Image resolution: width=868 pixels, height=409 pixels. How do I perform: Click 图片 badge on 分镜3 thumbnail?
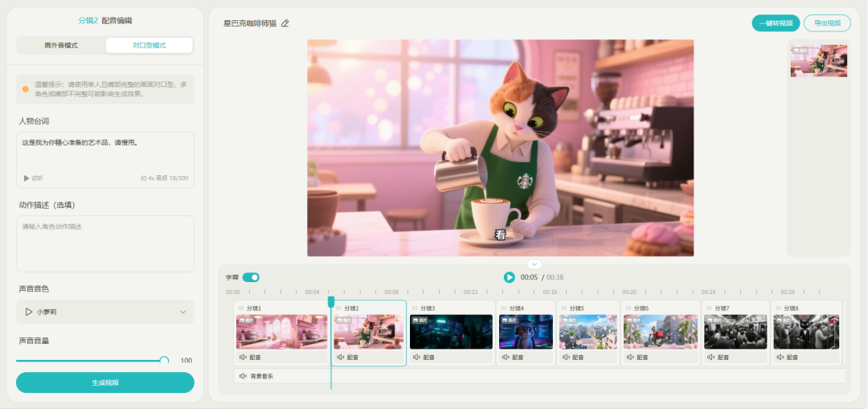pyautogui.click(x=419, y=320)
